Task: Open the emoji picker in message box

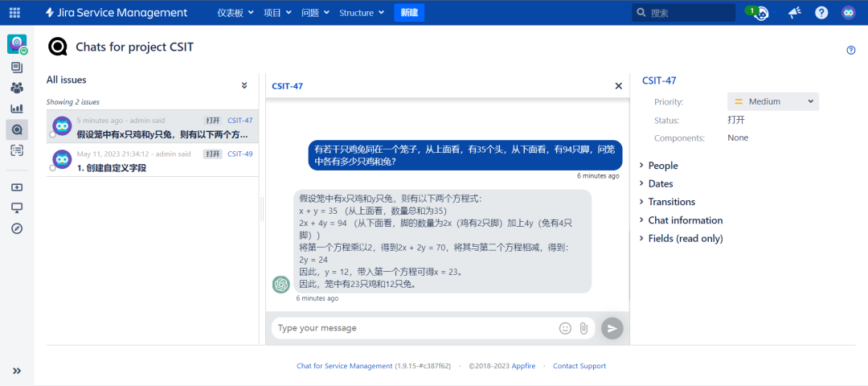Action: 565,328
